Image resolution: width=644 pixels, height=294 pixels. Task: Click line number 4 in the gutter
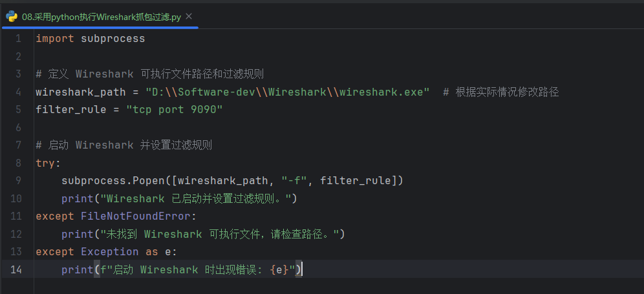pos(17,92)
